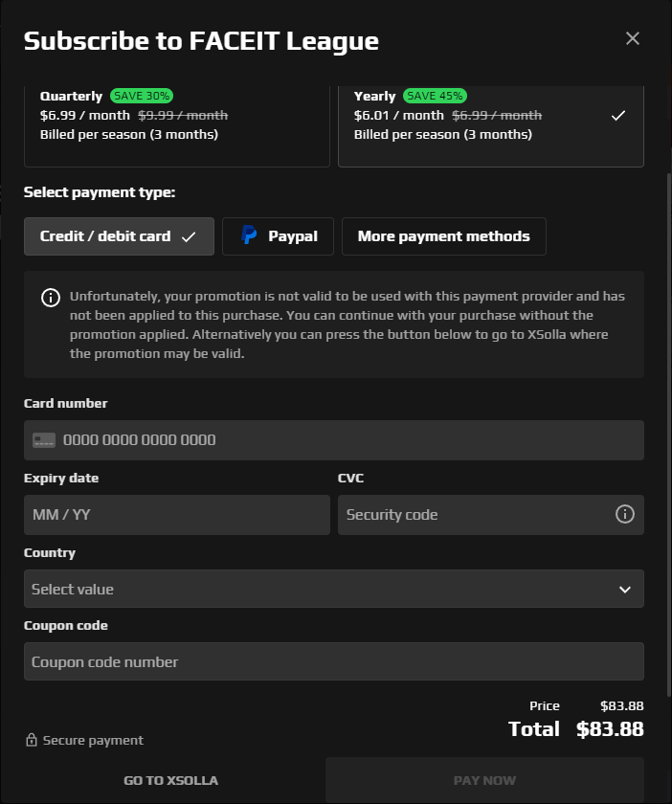Click the X to close the subscription dialog
Viewport: 672px width, 804px height.
tap(632, 38)
